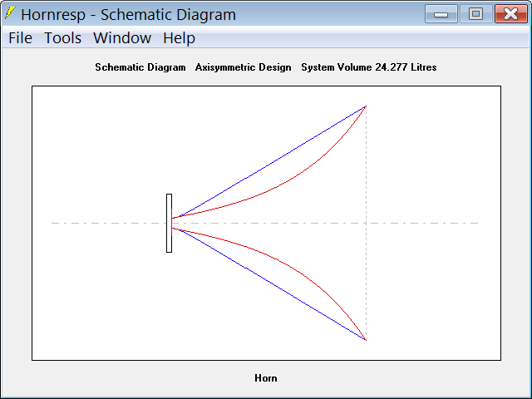Click the window title bar text
This screenshot has height=399, width=532.
(128, 15)
